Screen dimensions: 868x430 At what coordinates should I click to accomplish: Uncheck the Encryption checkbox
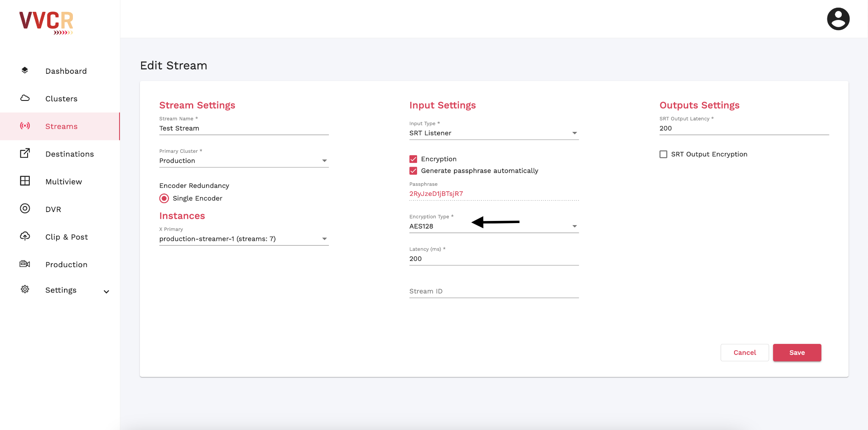(413, 159)
